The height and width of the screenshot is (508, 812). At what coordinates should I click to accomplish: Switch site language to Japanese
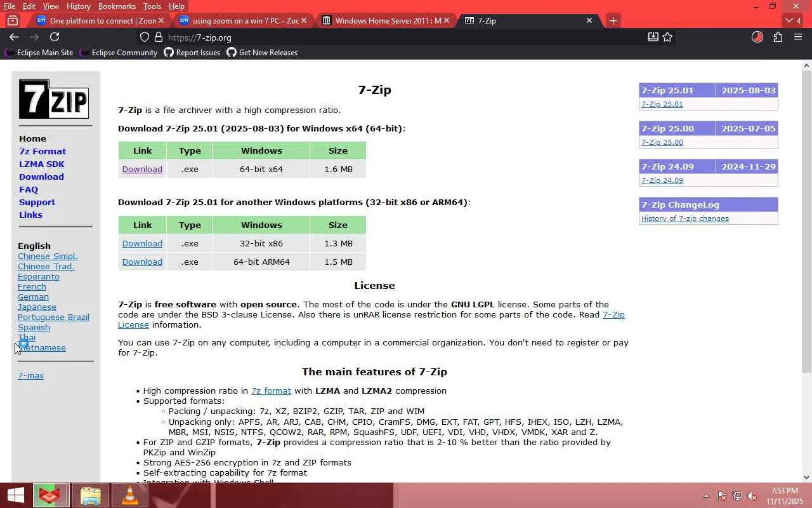coord(37,307)
